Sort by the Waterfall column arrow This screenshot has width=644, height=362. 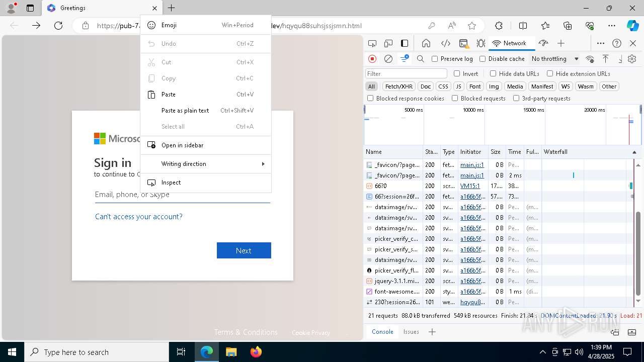(634, 152)
